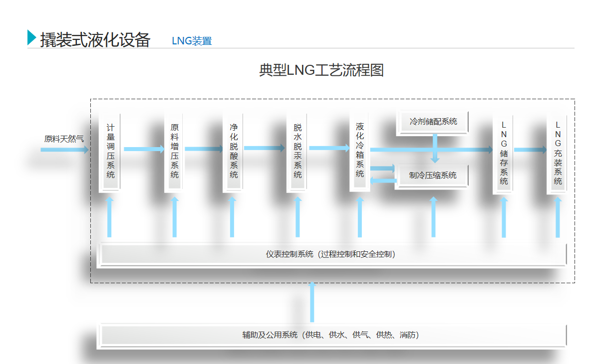594x364 pixels.
Task: Click the arrow between LNG储存 and LNG充装
Action: (530, 150)
